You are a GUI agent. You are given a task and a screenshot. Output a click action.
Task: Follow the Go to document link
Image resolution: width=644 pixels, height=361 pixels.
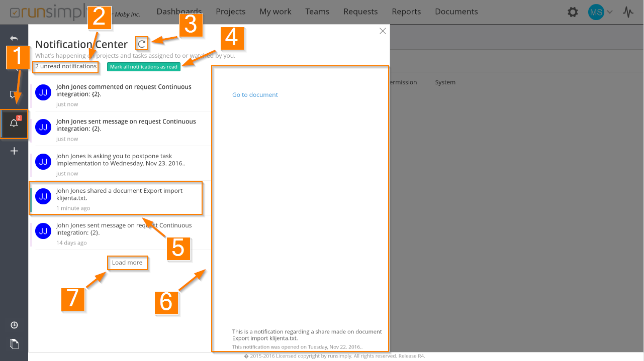(255, 95)
